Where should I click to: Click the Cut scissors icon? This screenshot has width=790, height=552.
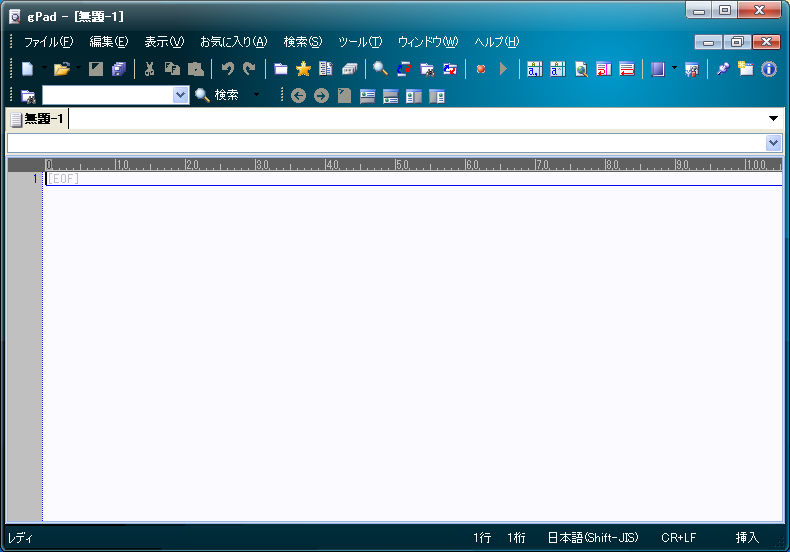(x=149, y=69)
